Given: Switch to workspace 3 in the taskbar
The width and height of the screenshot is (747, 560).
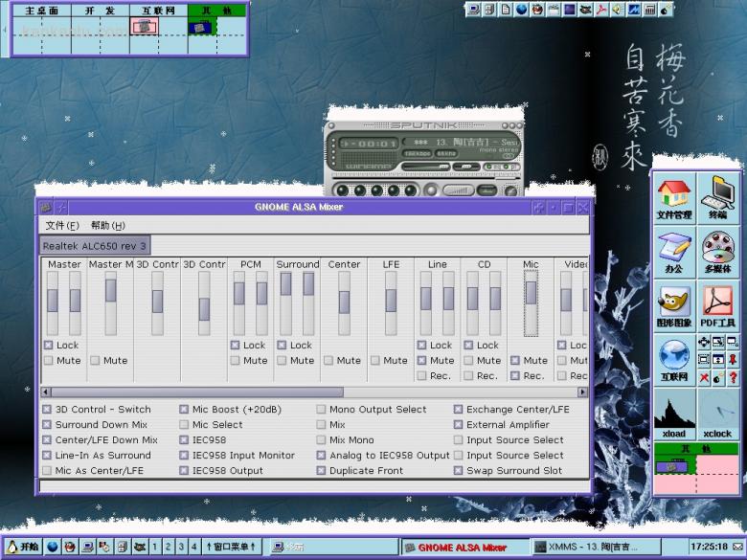Looking at the screenshot, I should [181, 548].
